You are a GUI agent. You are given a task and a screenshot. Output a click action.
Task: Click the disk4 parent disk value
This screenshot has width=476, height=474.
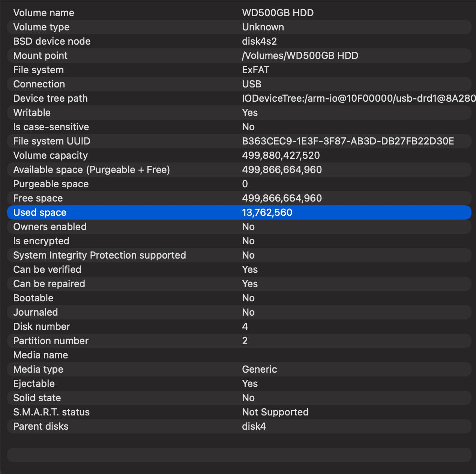pos(254,426)
